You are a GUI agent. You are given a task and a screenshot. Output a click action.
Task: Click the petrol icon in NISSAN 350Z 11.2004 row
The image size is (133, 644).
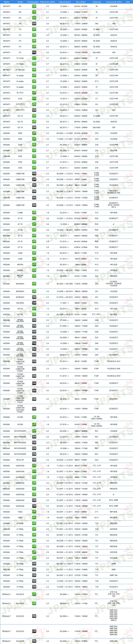pos(34,139)
